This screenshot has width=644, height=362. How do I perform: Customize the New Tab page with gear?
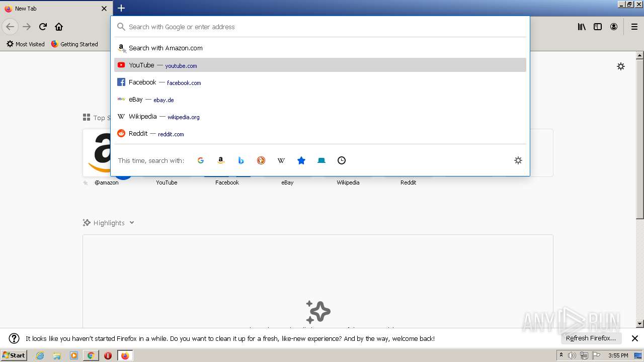621,66
